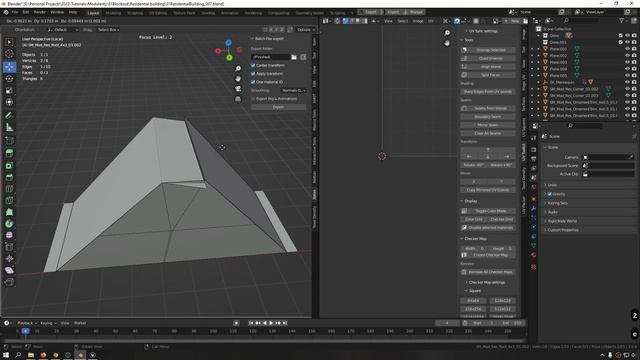Screen dimensions: 640x360
Task: Click the viewport zoom magnifier icon
Action: (238, 69)
